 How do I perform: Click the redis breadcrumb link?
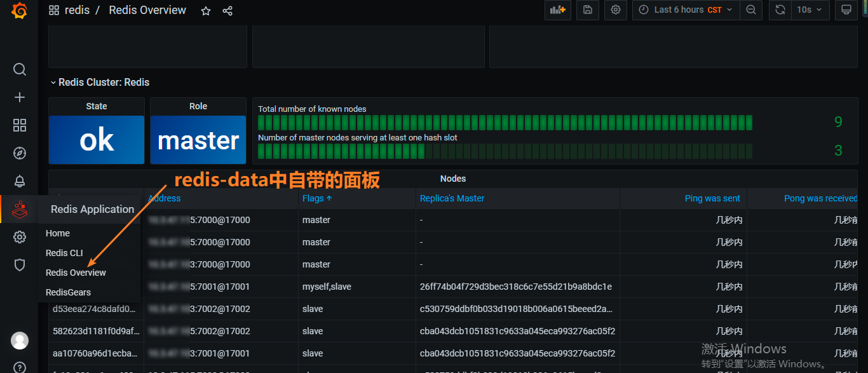click(x=78, y=10)
